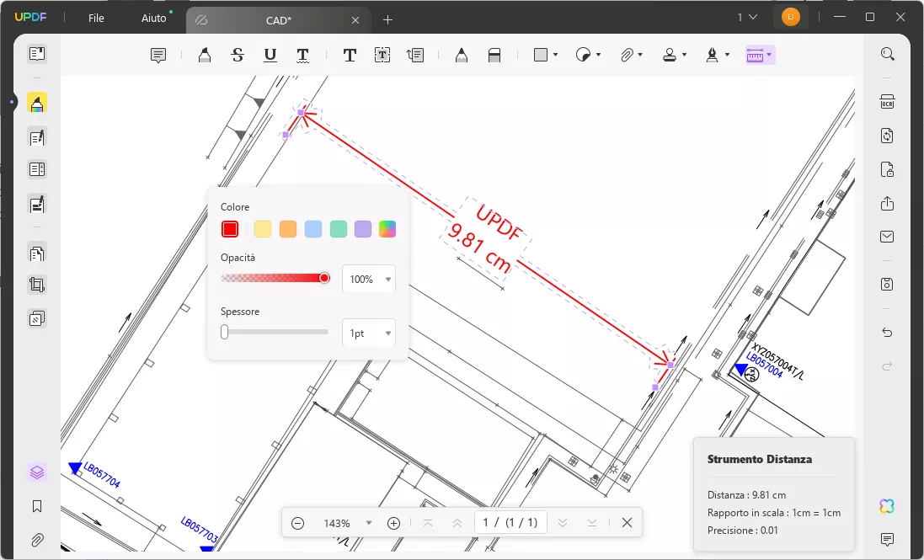Viewport: 924px width, 560px height.
Task: Expand the sticker tool dropdown arrow
Action: (x=598, y=55)
